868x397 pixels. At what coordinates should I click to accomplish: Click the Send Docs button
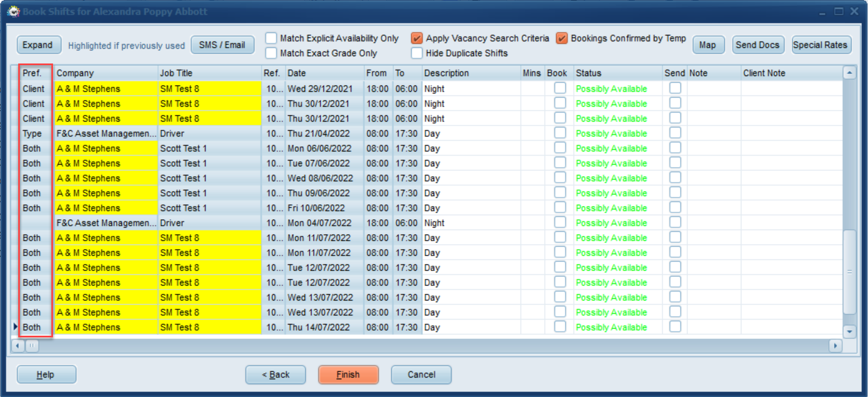758,45
